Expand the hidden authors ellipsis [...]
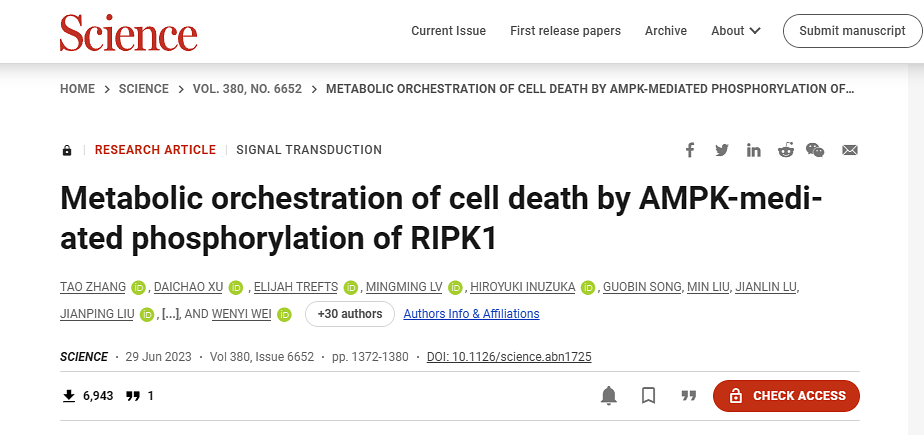Screen dimensions: 924x435 [x=170, y=314]
